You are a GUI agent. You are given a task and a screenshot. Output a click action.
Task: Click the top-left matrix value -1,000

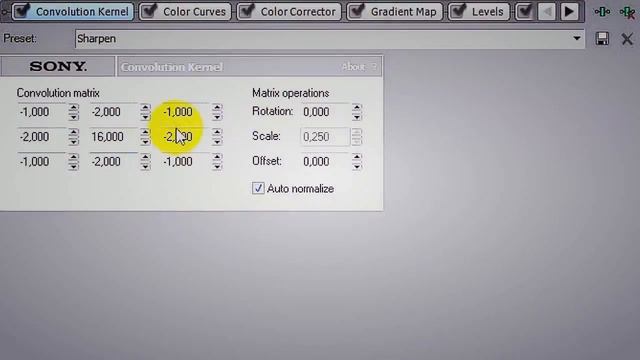[42, 112]
